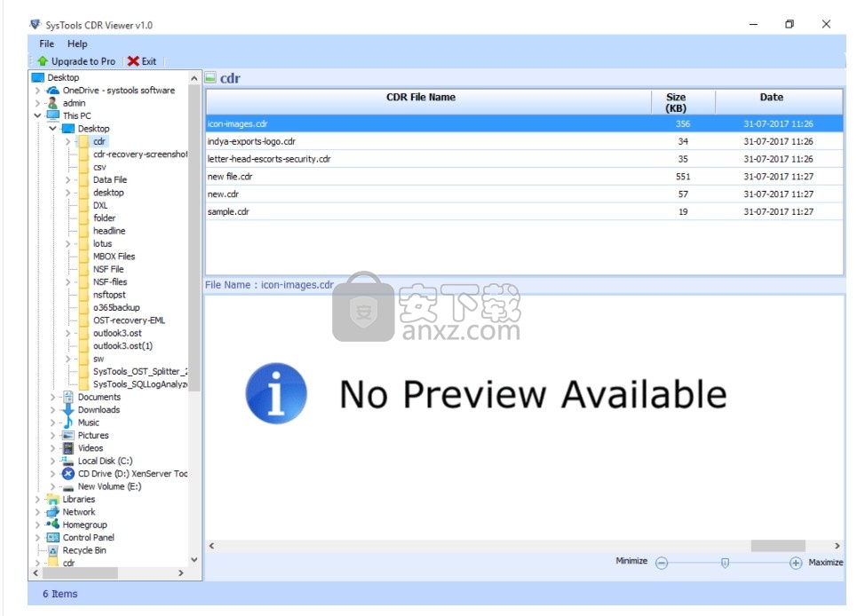Sort by Date column header
The image size is (857, 616).
point(779,102)
